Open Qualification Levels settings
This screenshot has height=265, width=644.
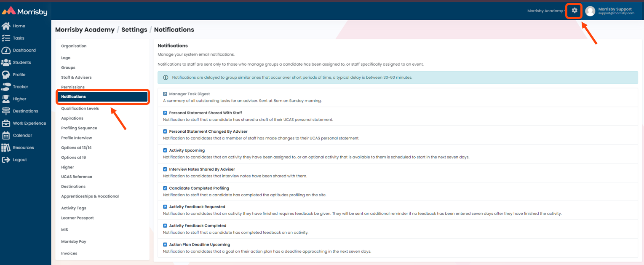(80, 108)
